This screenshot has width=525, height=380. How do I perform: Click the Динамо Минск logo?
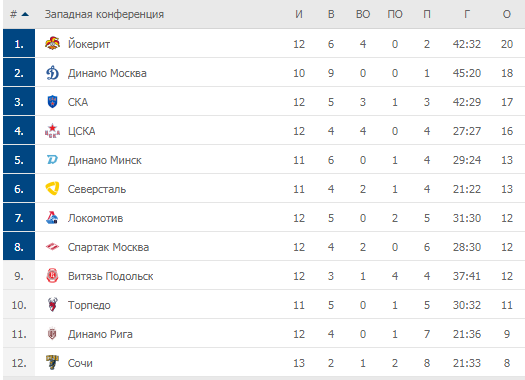[53, 160]
